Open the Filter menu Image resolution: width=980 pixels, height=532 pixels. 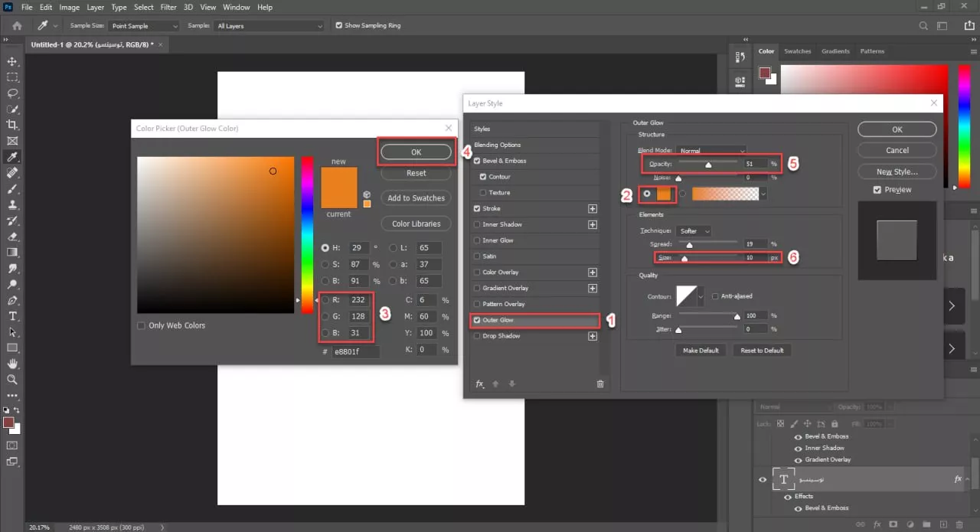point(168,7)
